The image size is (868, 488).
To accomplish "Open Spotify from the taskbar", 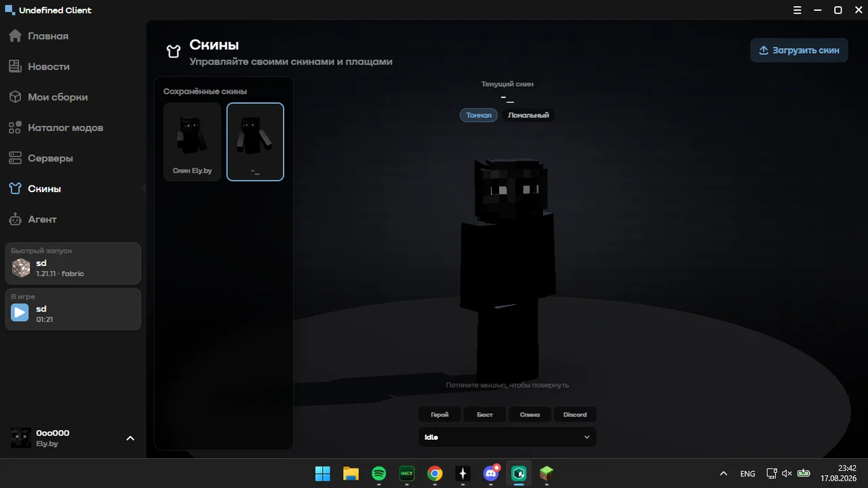I will point(379,473).
